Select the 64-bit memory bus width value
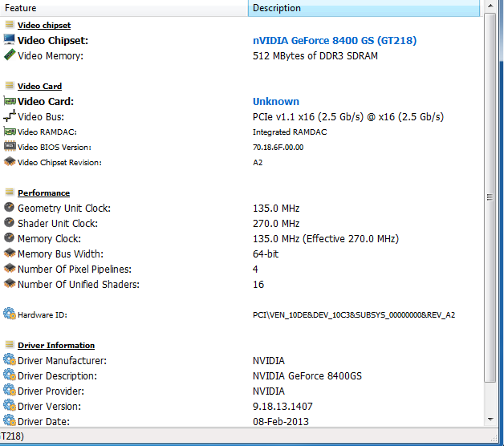This screenshot has height=446, width=504. [266, 254]
